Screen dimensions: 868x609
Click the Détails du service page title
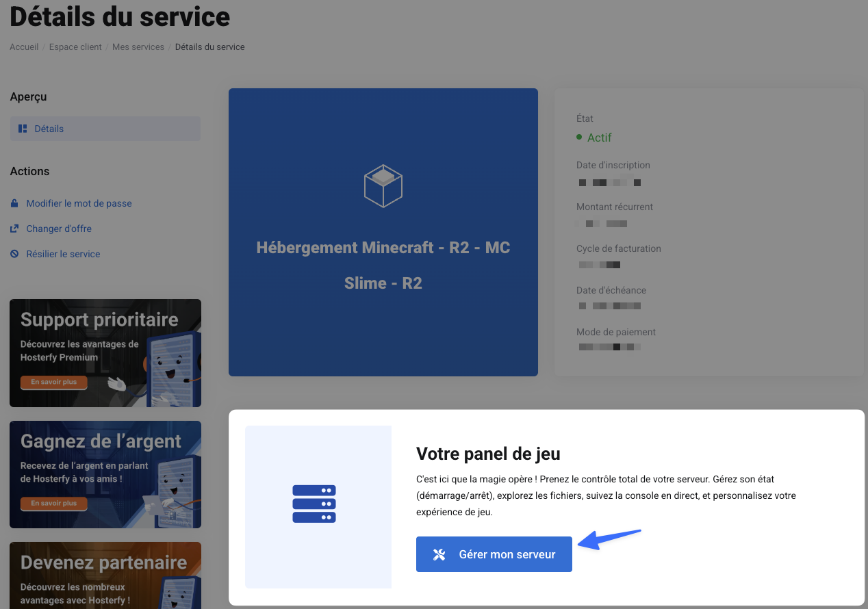tap(120, 16)
